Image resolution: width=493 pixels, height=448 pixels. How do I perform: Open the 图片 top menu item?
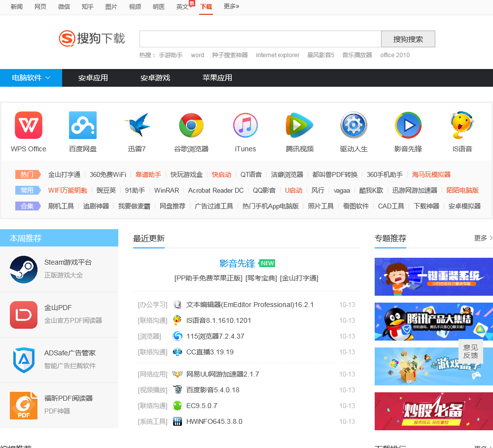click(111, 6)
